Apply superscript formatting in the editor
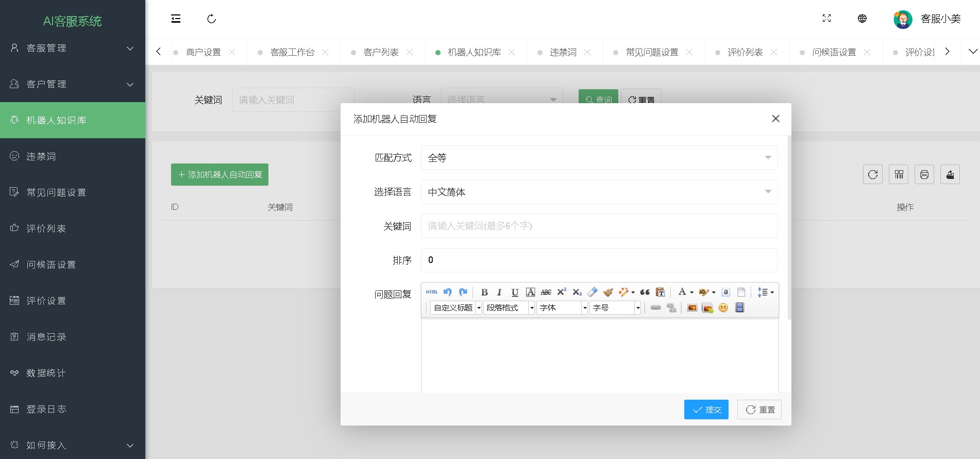 tap(562, 292)
